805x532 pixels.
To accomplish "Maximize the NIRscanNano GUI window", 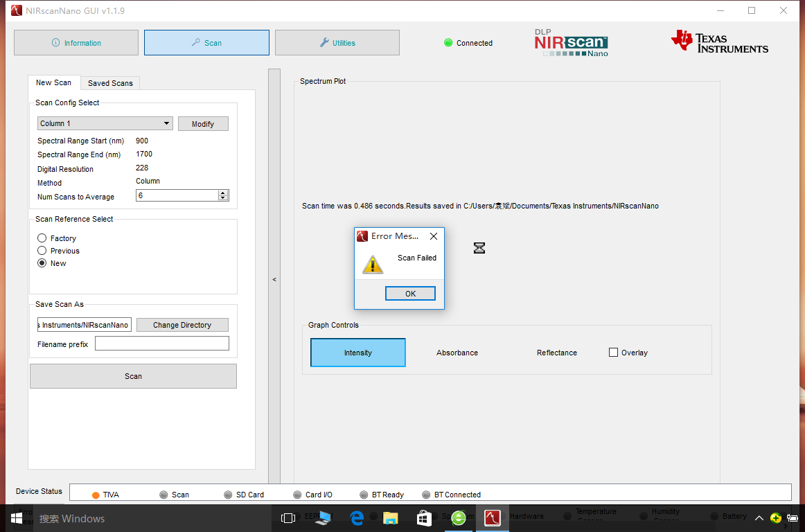I will tap(752, 10).
